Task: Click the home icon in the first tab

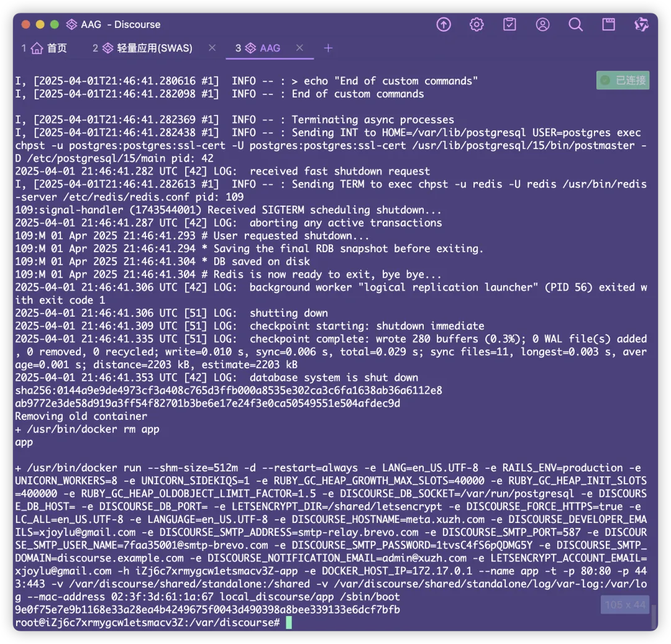Action: click(37, 48)
